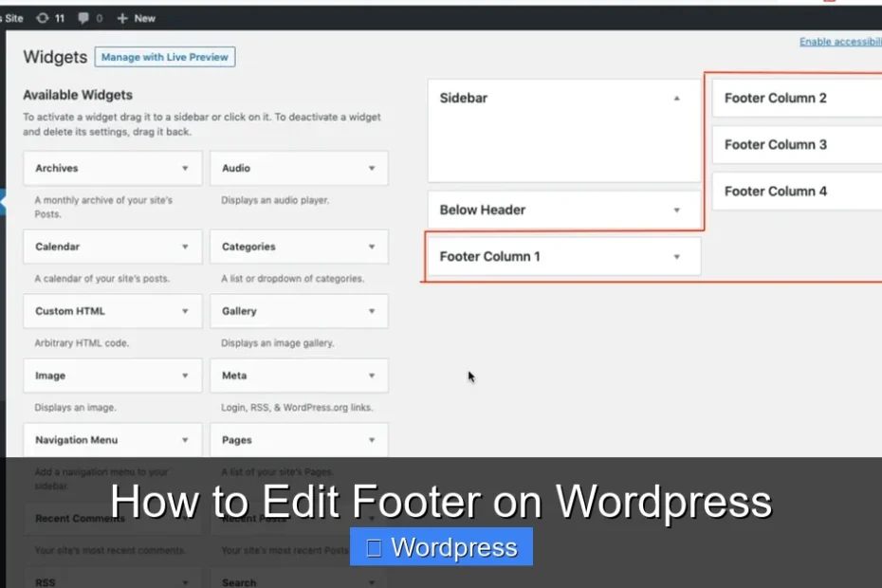
Task: Select the Navigation Menu widget title
Action: pos(77,440)
